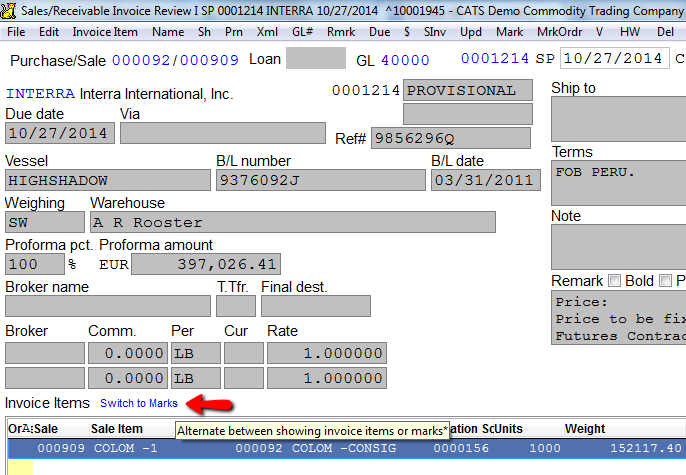Click the Weight column header
Screen dimensions: 686x475
[584, 429]
